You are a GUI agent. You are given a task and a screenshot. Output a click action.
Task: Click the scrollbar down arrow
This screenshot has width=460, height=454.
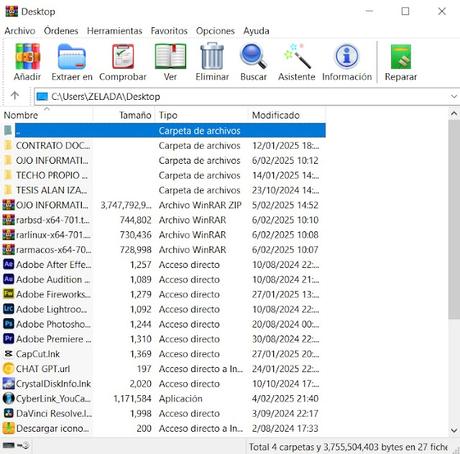point(454,430)
